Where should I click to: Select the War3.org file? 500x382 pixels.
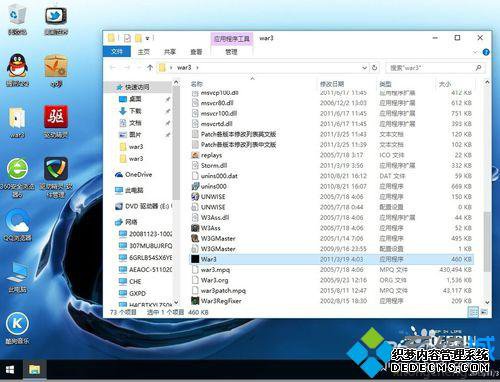[x=331, y=280]
